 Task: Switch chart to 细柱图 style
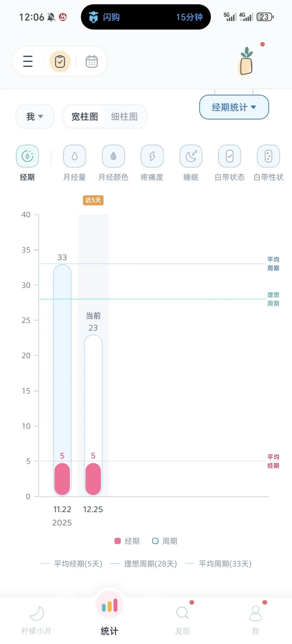(x=124, y=117)
